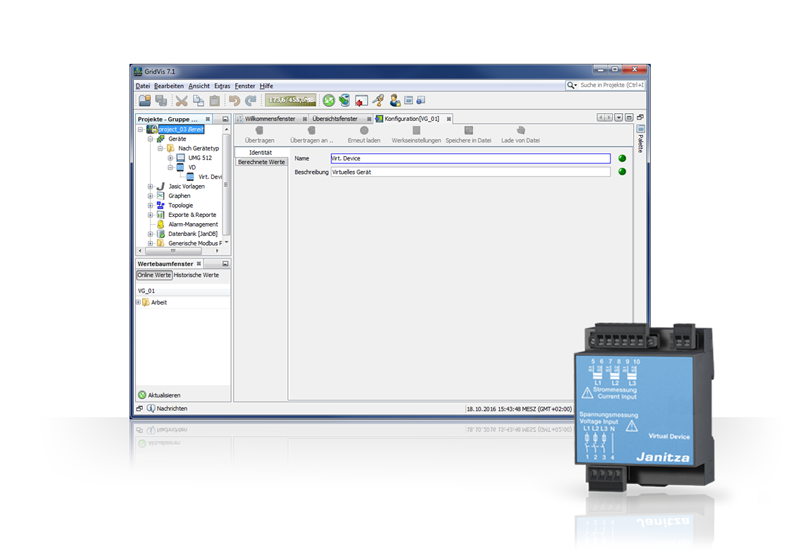This screenshot has width=800, height=560.
Task: Click the redo arrow icon
Action: [251, 100]
